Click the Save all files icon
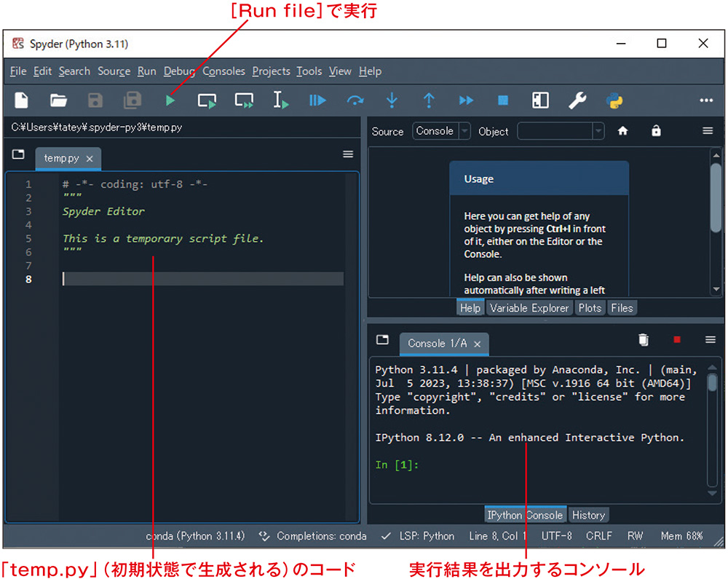 pos(132,101)
